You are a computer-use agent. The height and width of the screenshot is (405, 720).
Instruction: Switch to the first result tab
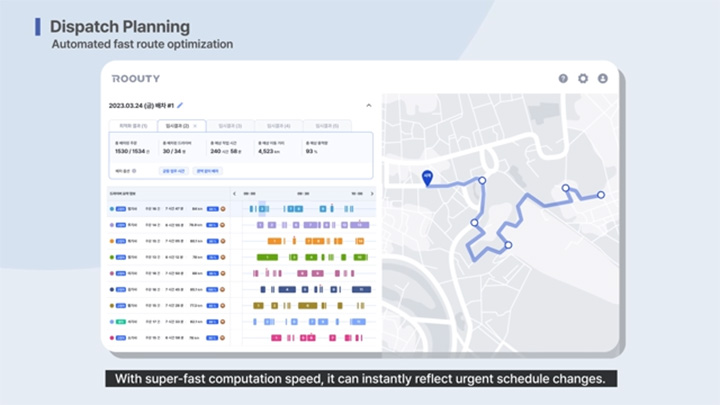[x=133, y=126]
